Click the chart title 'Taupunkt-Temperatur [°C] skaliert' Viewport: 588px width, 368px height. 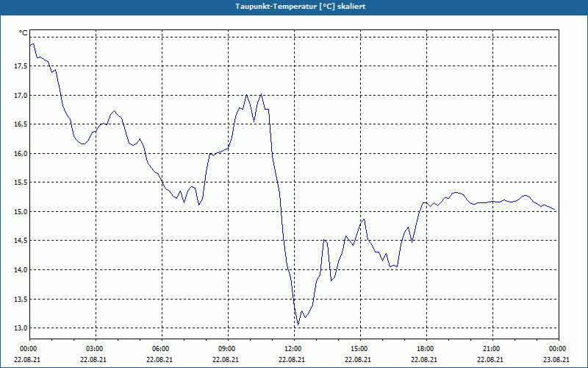point(300,7)
